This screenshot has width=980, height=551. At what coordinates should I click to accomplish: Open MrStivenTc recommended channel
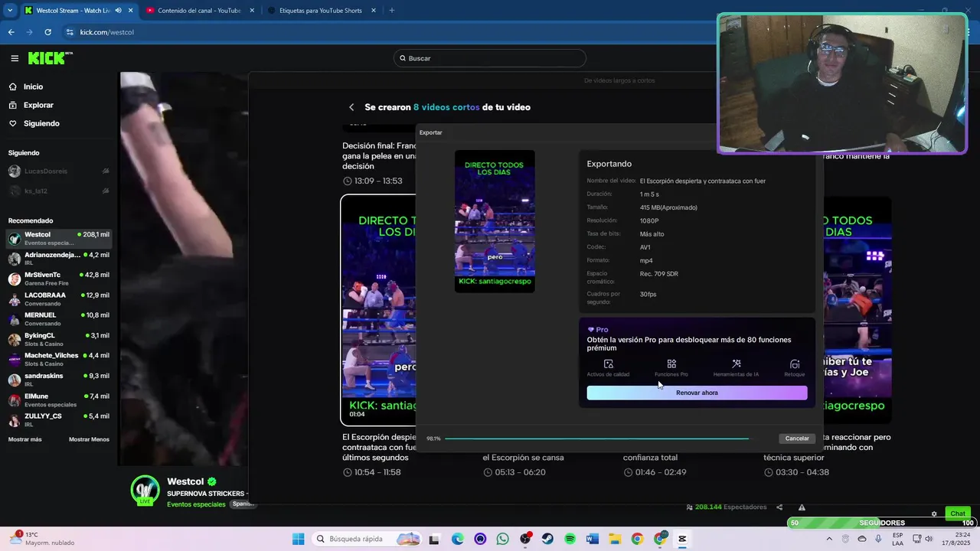pyautogui.click(x=59, y=279)
